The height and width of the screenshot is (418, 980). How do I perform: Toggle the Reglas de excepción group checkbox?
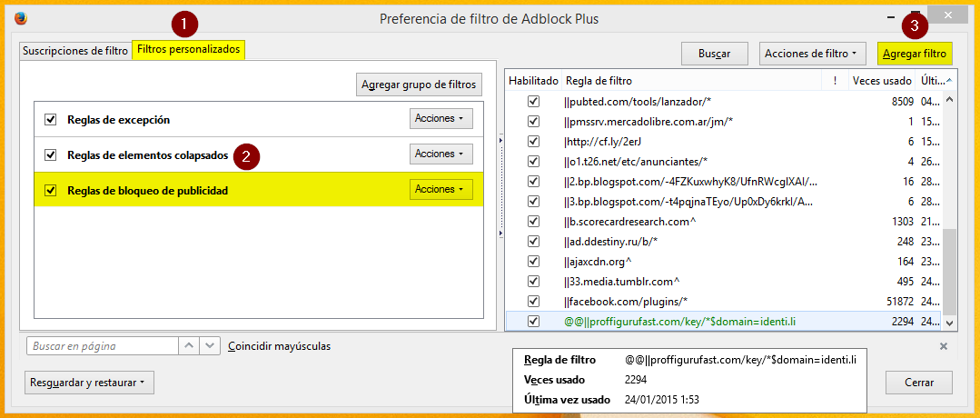(51, 119)
